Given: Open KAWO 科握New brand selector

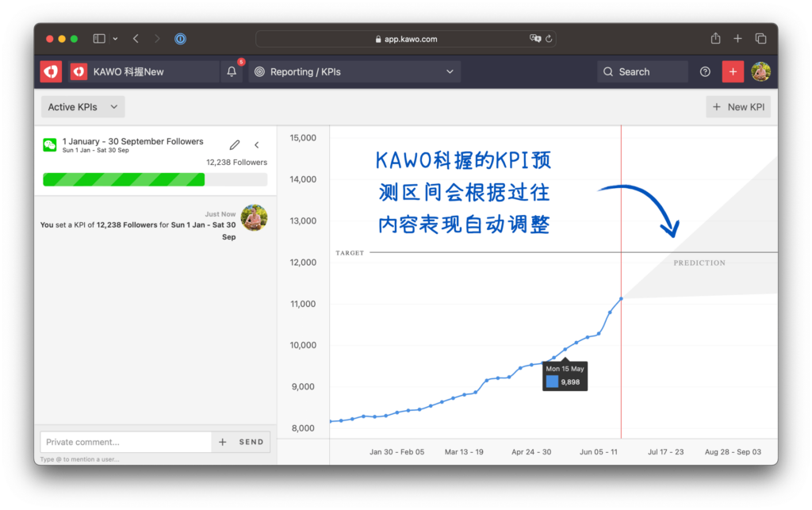Looking at the screenshot, I should (x=144, y=71).
